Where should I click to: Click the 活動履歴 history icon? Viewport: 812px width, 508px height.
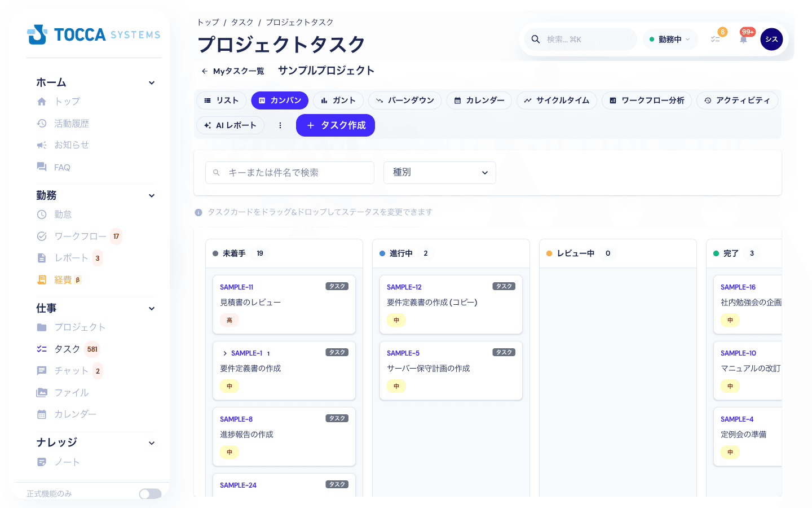pos(42,124)
